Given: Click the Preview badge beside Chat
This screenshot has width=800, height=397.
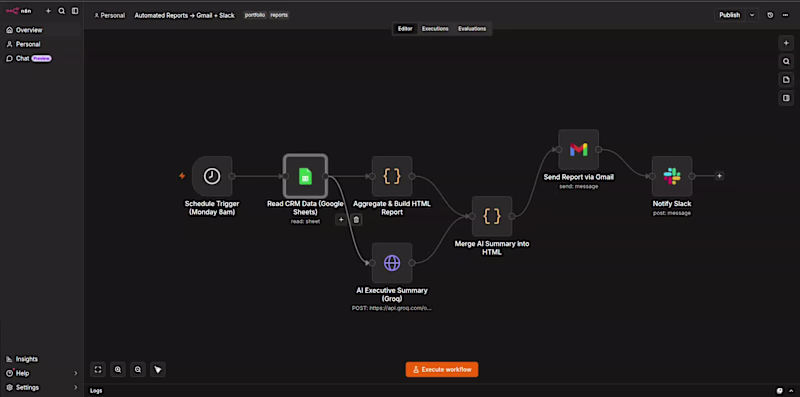Looking at the screenshot, I should [42, 59].
